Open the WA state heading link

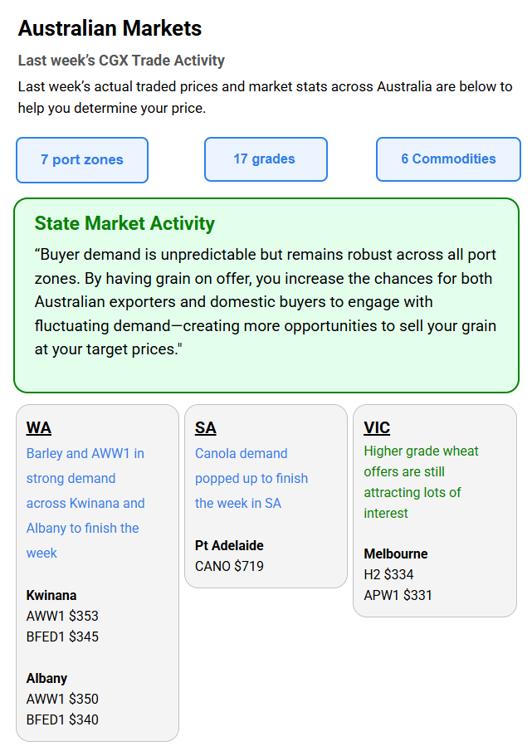38,428
